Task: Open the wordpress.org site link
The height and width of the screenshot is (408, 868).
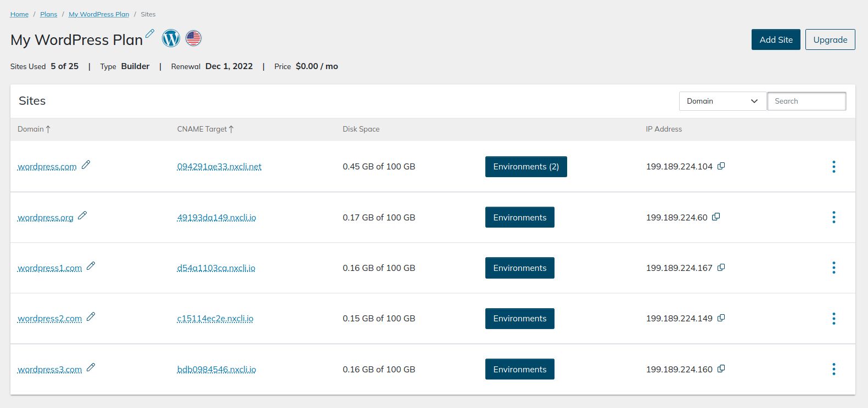Action: pos(46,218)
